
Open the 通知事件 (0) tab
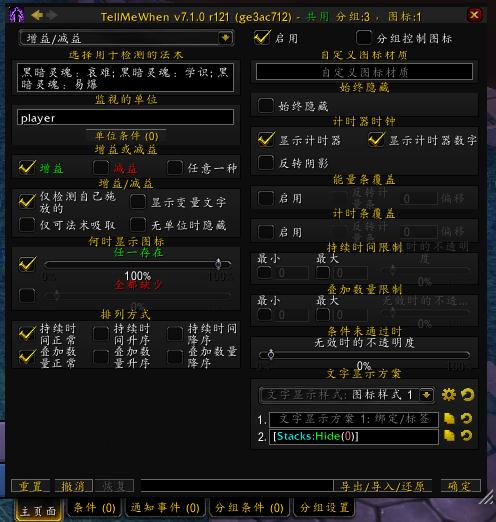coord(165,508)
